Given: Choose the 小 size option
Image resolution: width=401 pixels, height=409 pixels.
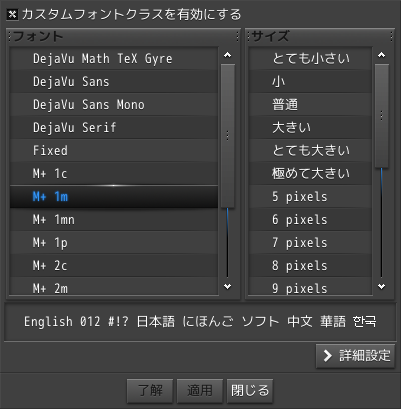Looking at the screenshot, I should tap(310, 82).
